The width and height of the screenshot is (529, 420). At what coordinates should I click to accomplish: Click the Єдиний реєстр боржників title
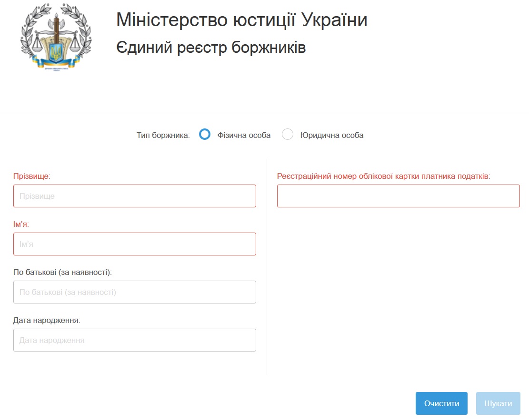pos(211,48)
